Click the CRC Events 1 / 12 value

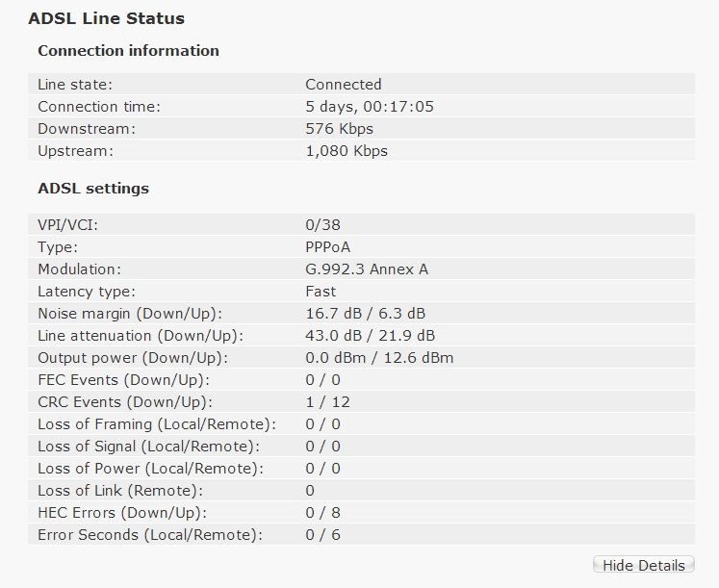327,402
